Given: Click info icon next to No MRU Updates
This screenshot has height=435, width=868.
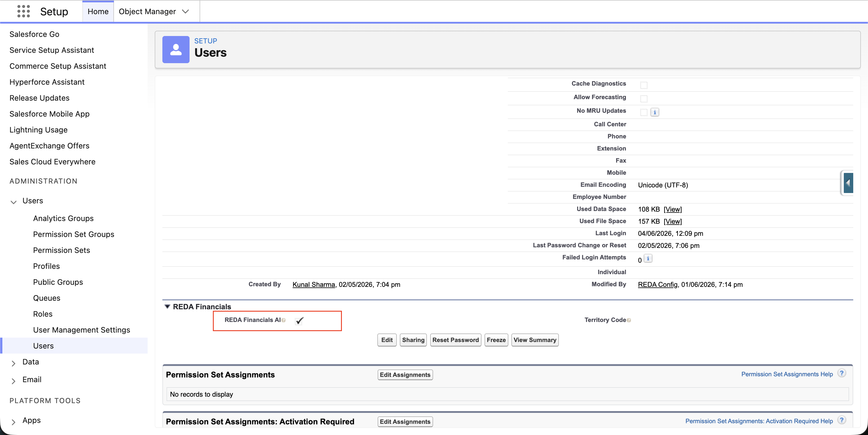Looking at the screenshot, I should coord(654,112).
